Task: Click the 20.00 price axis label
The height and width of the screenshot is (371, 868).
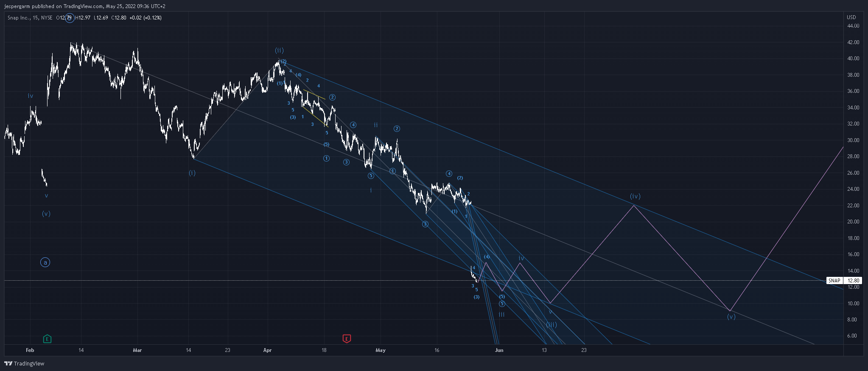Action: click(853, 222)
